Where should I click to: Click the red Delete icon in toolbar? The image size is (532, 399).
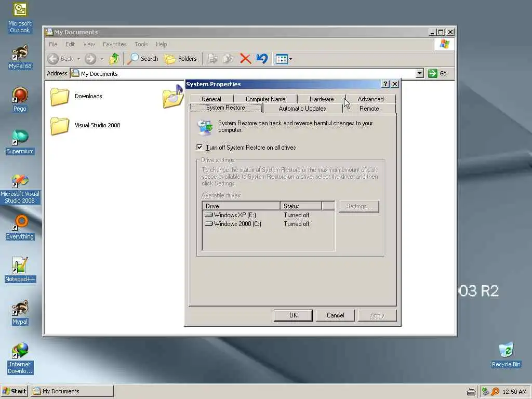(x=245, y=59)
